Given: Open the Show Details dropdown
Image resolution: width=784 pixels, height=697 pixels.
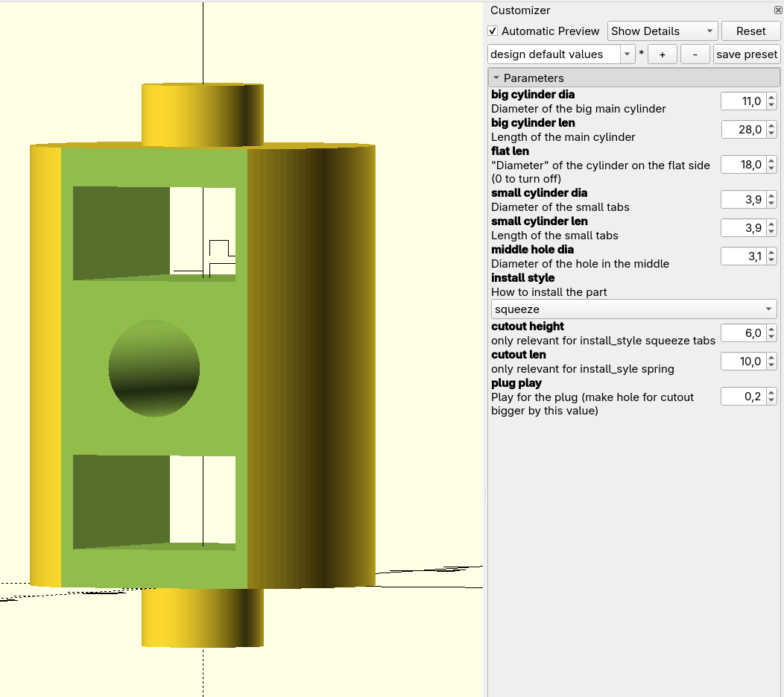Looking at the screenshot, I should click(663, 31).
